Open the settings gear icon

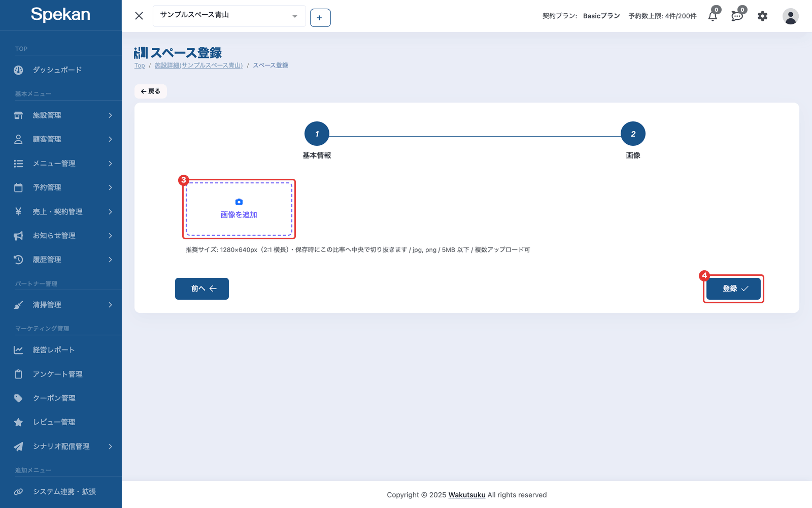762,16
